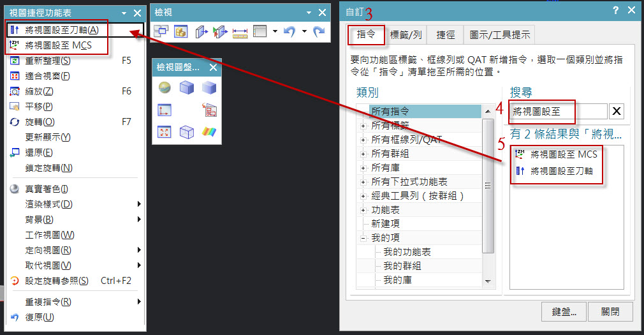Viewport: 644px width, 335px height.
Task: Collapse the 我的項 tree node
Action: 363,238
